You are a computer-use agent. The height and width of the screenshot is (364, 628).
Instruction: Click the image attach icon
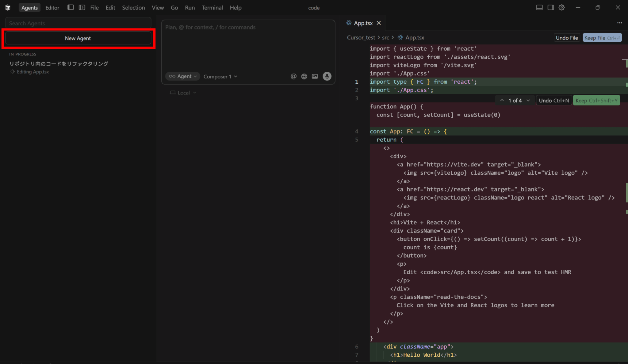[315, 76]
